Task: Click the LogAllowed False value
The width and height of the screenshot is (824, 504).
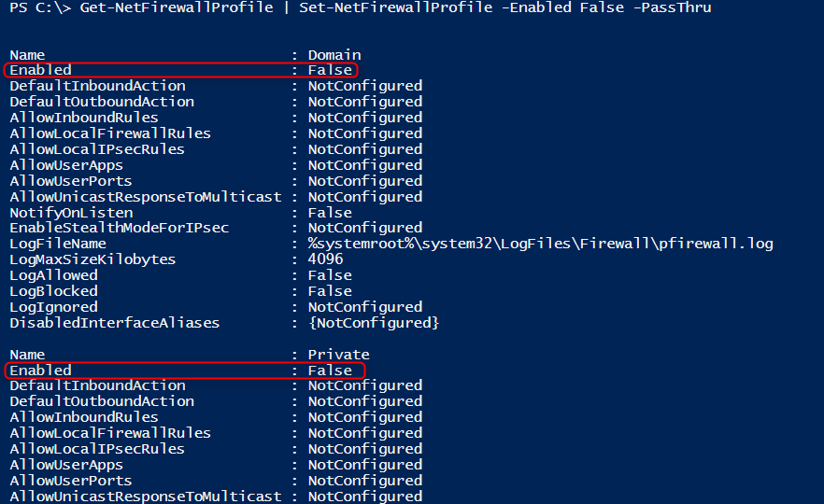Action: pos(330,275)
